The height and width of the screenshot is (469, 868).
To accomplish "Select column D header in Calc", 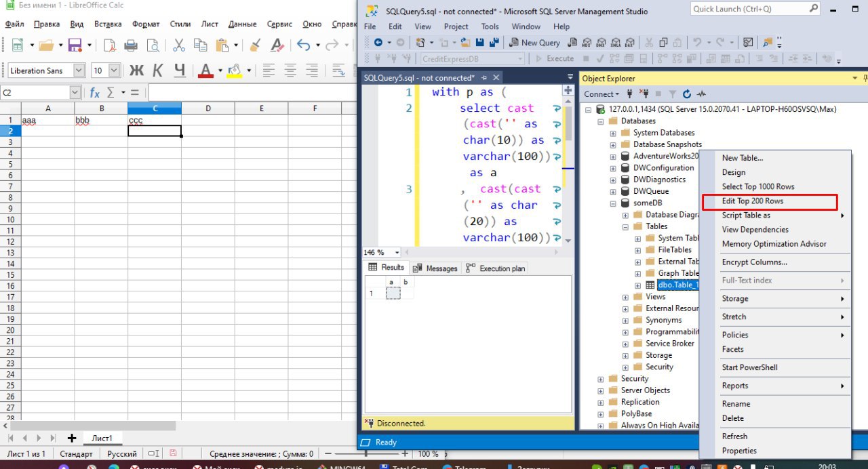I will 208,108.
